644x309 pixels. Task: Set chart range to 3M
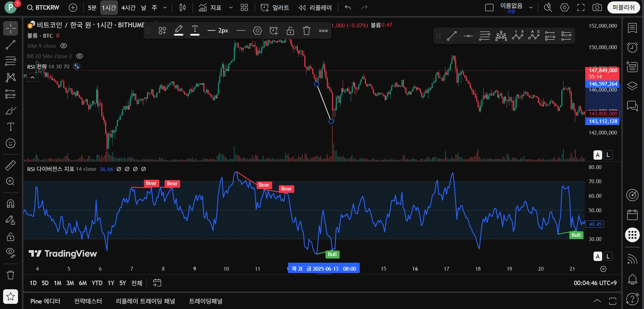pyautogui.click(x=70, y=283)
